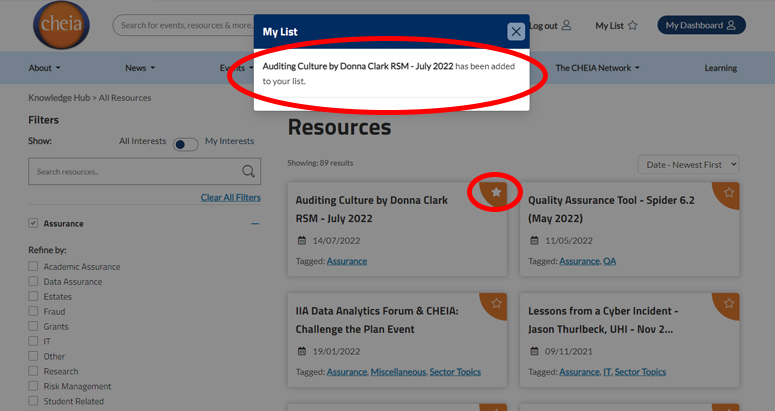This screenshot has height=411, width=775.
Task: Click the Showing: 89 results text
Action: (320, 163)
